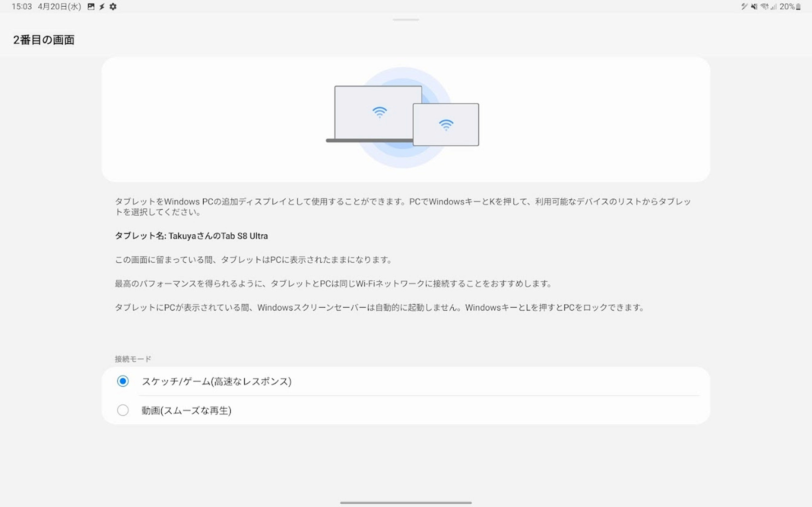Tap the drag handle at top of panel
812x507 pixels.
click(x=406, y=19)
